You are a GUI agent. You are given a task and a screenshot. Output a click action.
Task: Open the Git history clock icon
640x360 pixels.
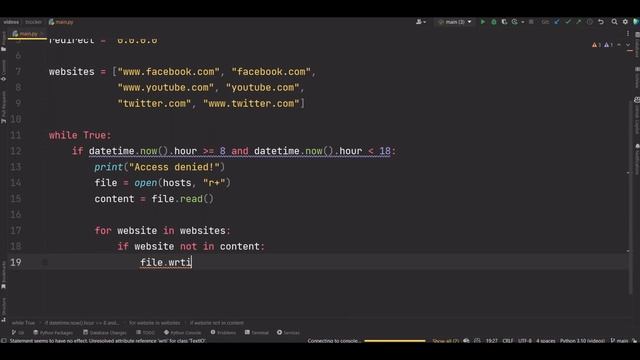point(589,22)
